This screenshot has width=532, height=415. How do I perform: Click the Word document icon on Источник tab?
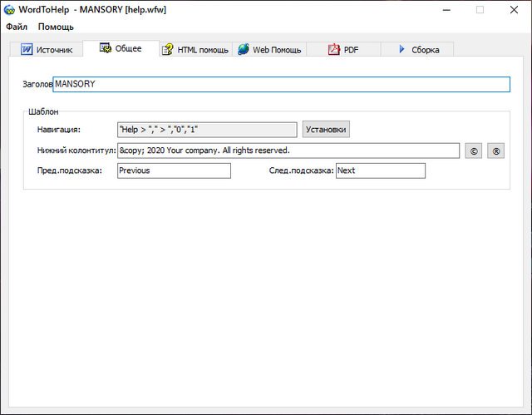click(x=27, y=49)
